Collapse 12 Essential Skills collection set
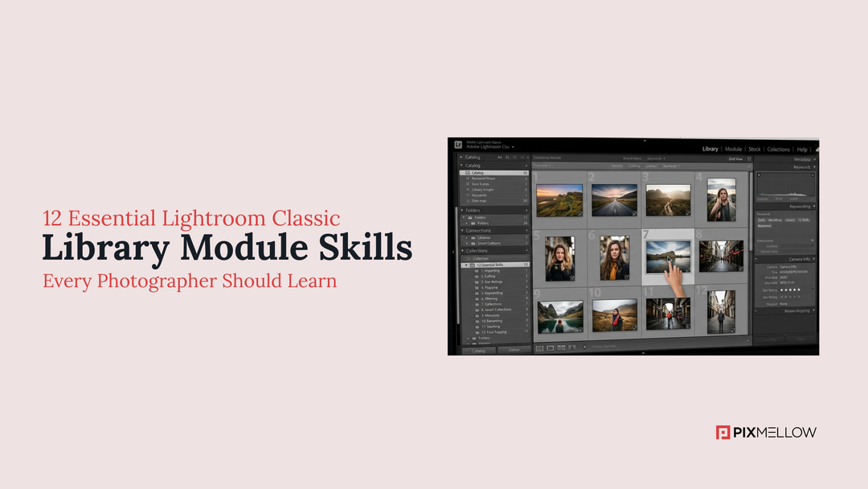 tap(466, 265)
